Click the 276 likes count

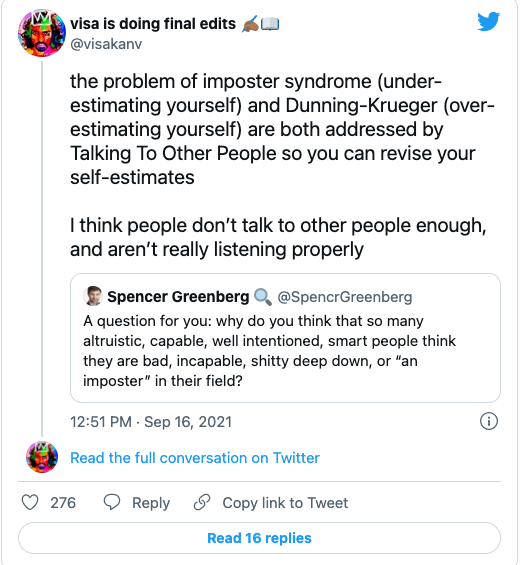[x=63, y=503]
